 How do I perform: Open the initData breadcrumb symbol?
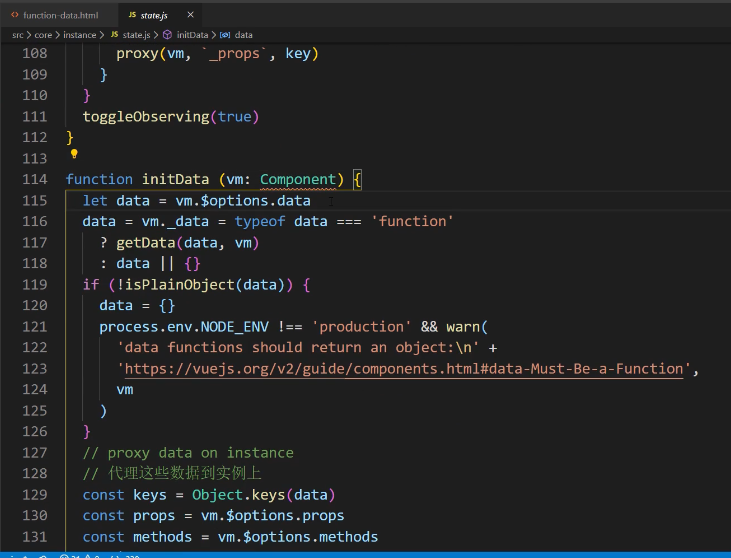pos(193,35)
